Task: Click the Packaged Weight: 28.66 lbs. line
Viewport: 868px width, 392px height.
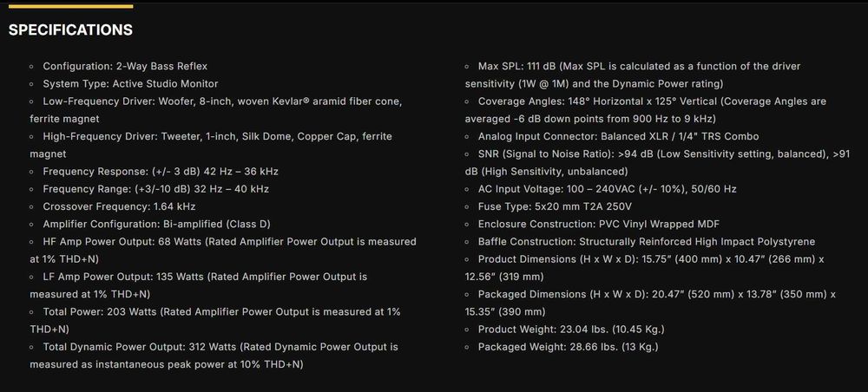Action: 568,347
